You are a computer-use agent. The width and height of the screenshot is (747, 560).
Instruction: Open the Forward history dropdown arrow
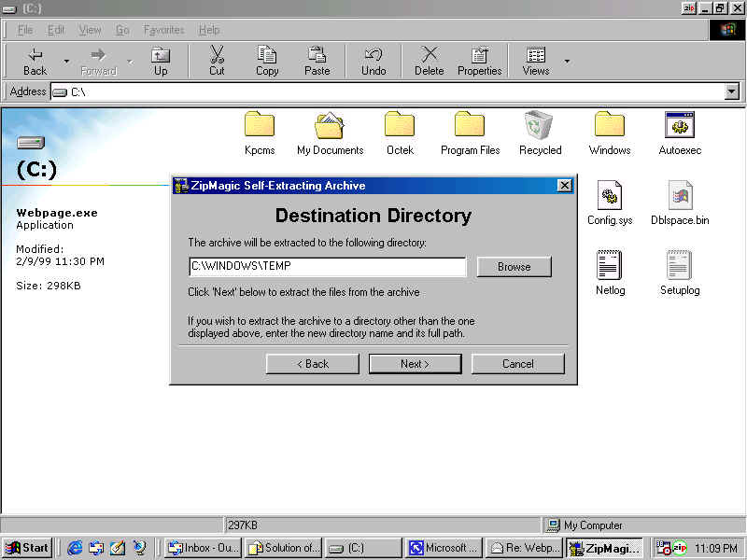130,61
